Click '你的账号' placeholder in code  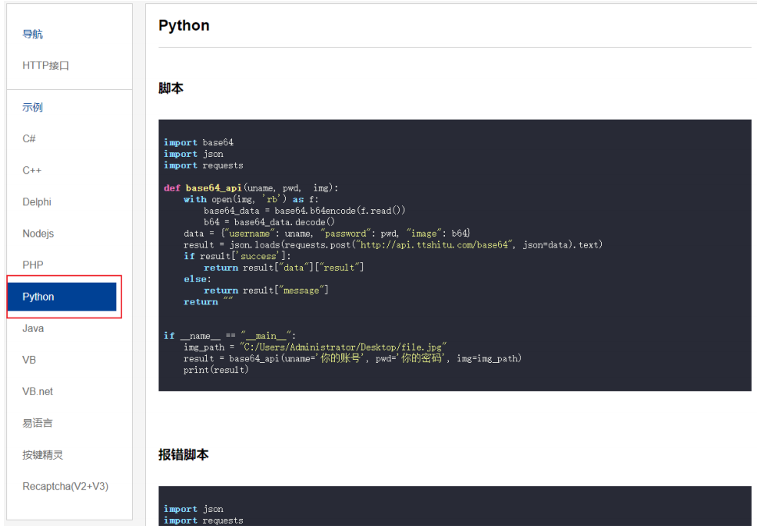point(341,358)
